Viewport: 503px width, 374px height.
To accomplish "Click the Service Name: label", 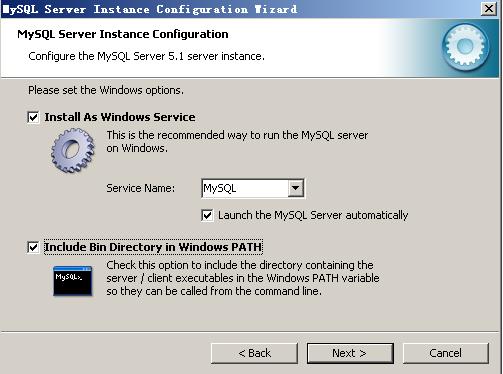I will click(140, 188).
